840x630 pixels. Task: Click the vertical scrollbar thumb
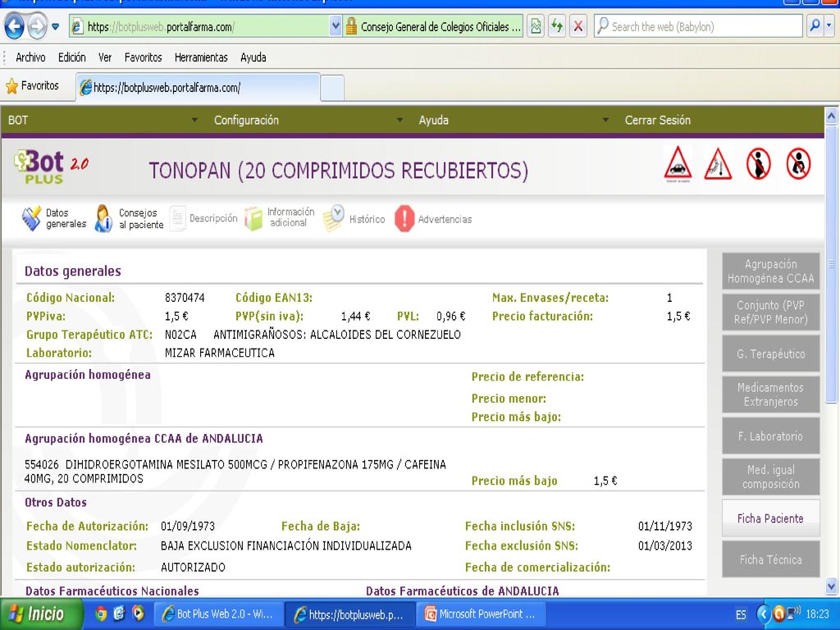(832, 263)
